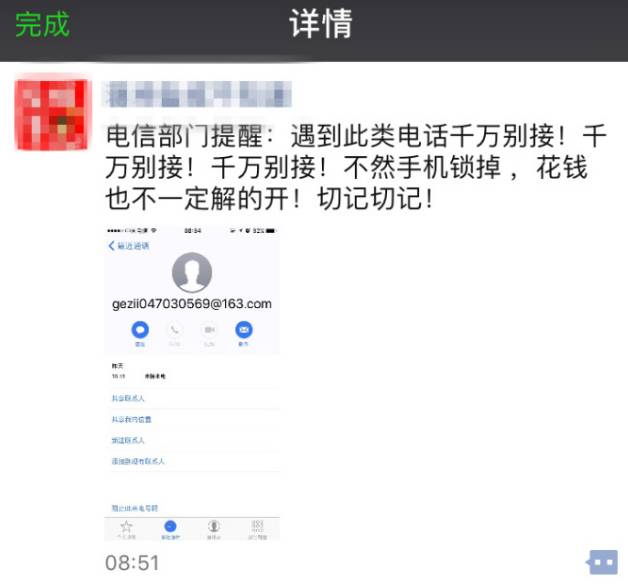The height and width of the screenshot is (587, 628).
Task: Tap the 新建联系人 link
Action: click(x=128, y=440)
